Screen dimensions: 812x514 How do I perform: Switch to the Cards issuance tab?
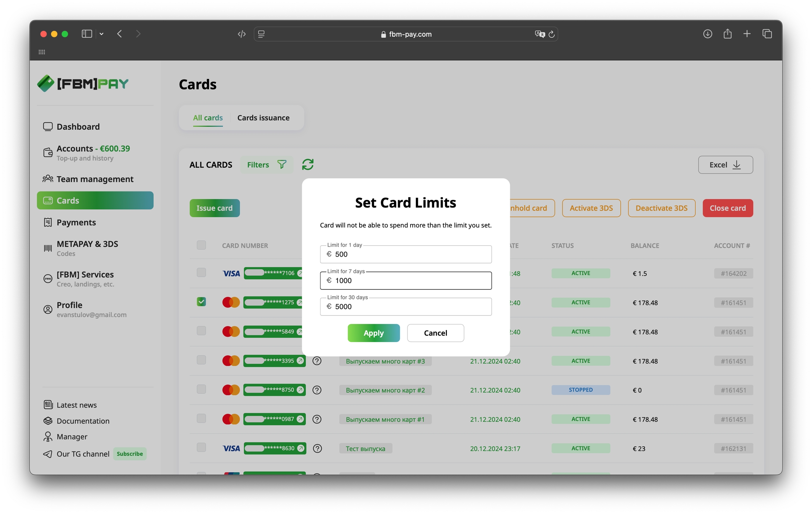(263, 118)
